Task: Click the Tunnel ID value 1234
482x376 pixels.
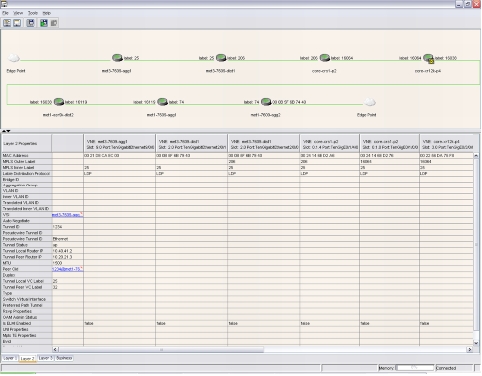Action: point(57,227)
